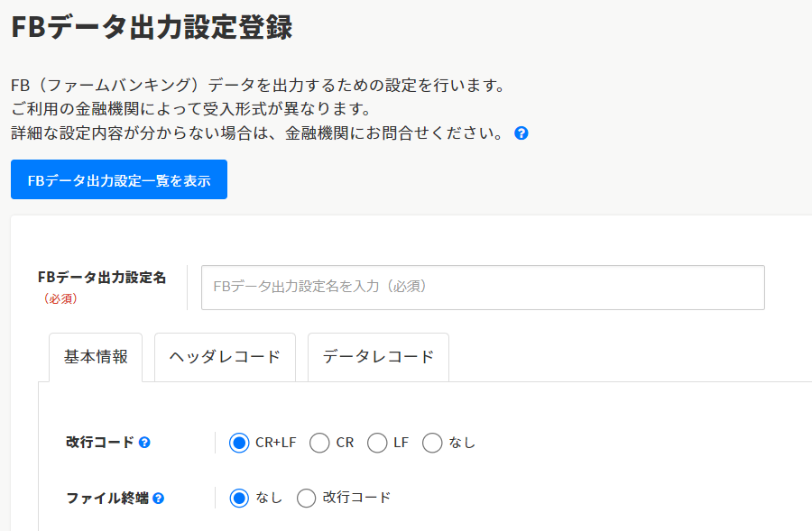Open the ヘッダレコード tab
The image size is (812, 531).
pos(225,357)
